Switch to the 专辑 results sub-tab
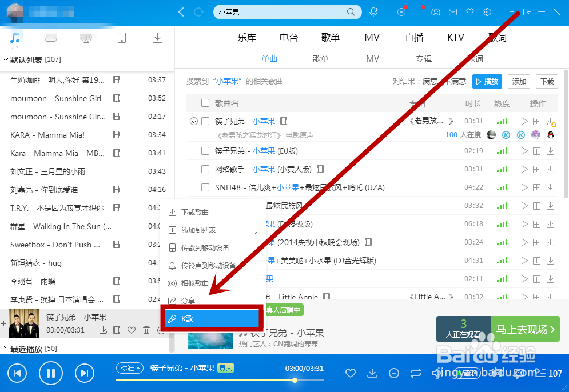Screen dimensions: 569x392 (x=424, y=59)
